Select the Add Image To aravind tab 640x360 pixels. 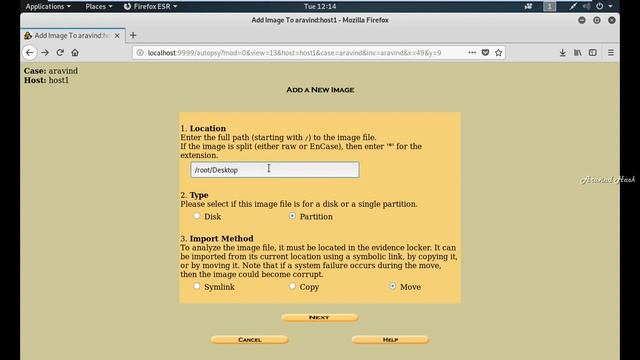73,36
